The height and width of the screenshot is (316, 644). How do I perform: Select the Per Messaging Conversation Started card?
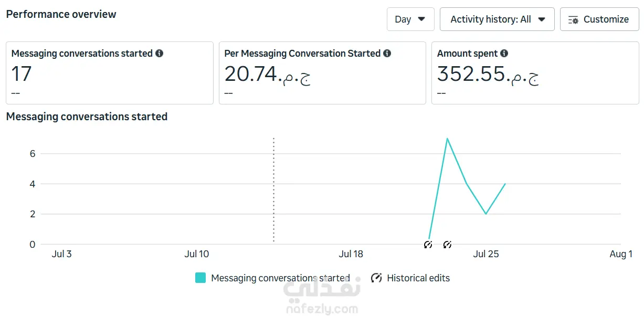pyautogui.click(x=322, y=73)
